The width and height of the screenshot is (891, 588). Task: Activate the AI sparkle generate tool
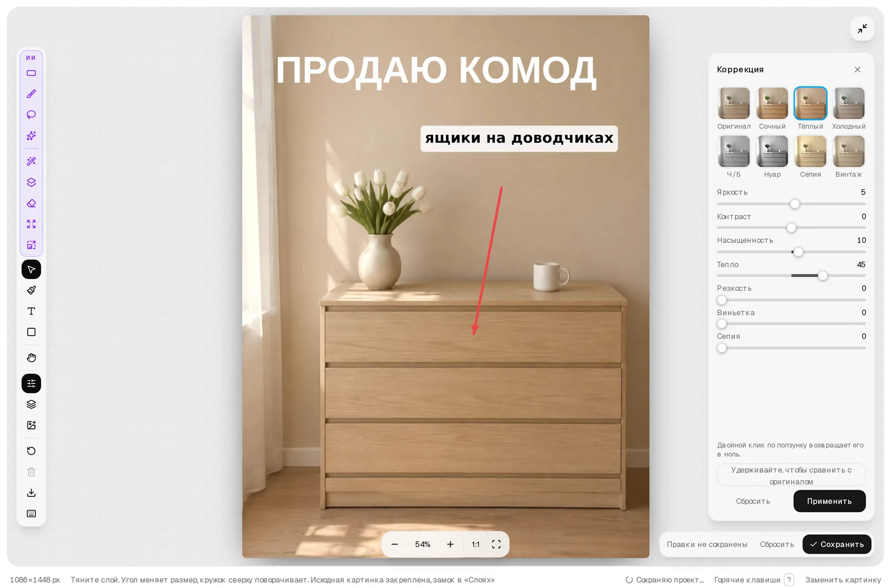[31, 136]
